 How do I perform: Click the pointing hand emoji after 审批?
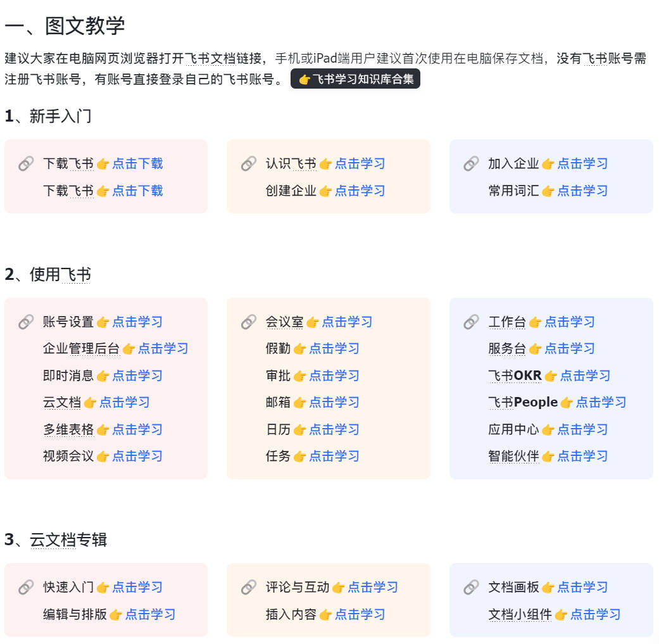click(299, 376)
